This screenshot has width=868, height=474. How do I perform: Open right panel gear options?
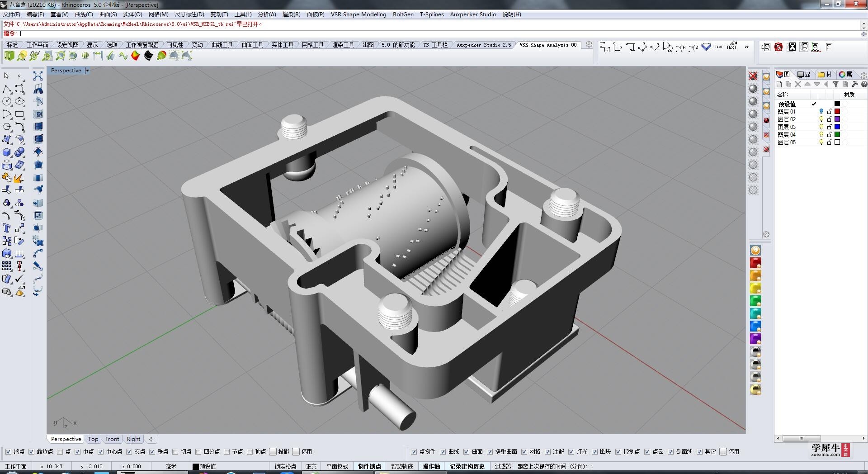864,75
